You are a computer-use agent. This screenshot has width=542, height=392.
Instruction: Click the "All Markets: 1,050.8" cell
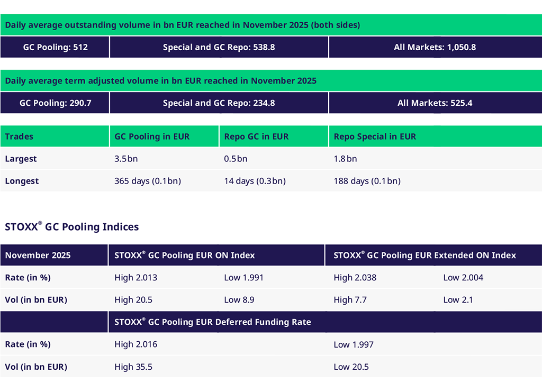pyautogui.click(x=435, y=47)
